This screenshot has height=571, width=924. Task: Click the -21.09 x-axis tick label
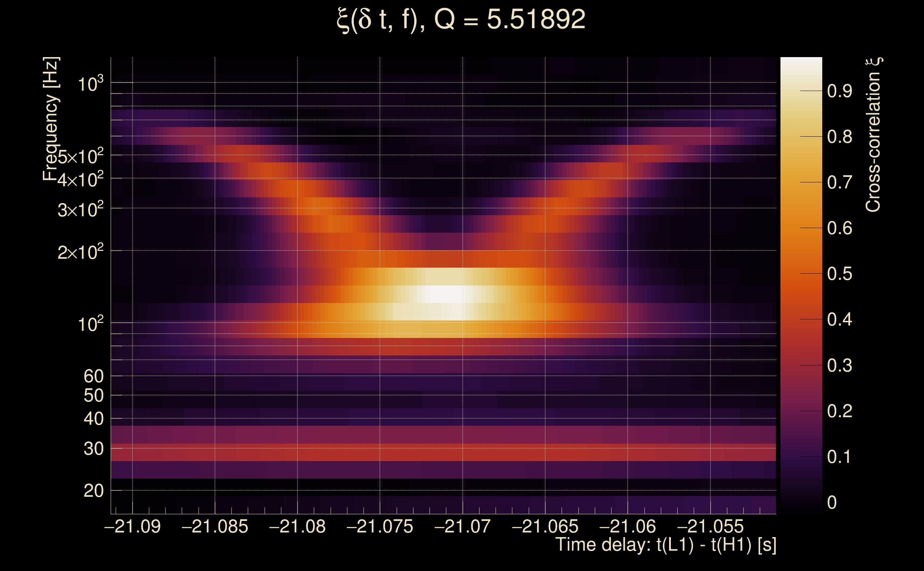(132, 527)
